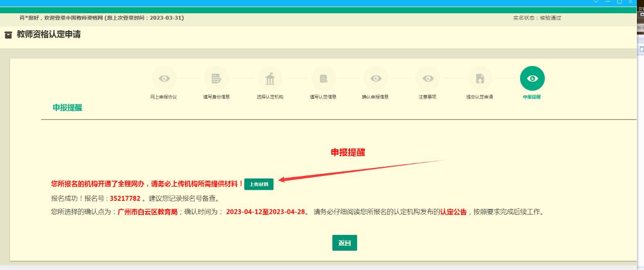The image size is (644, 270).
Task: Select the 填写身份信息 form step icon
Action: coord(216,79)
